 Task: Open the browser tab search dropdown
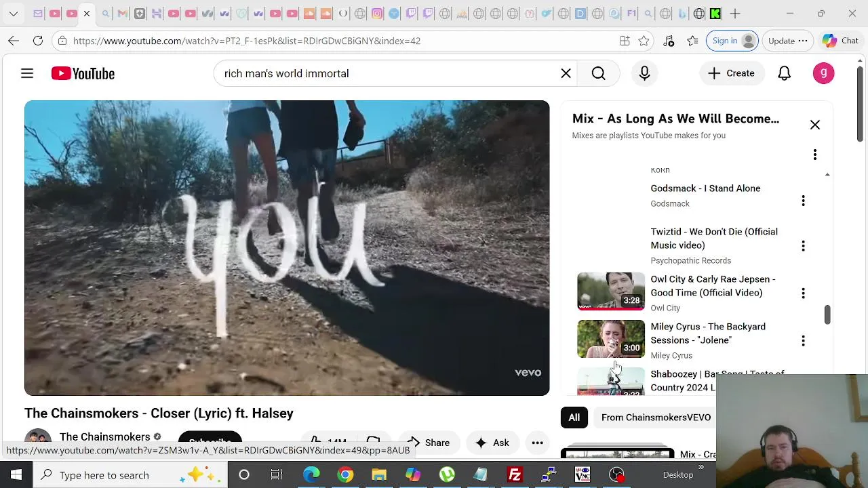13,14
